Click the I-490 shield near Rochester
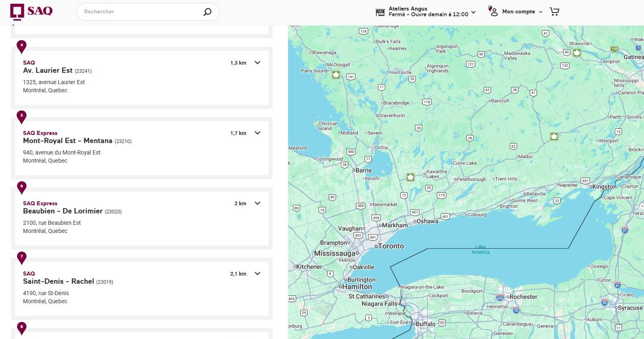This screenshot has width=644, height=339. point(500,298)
